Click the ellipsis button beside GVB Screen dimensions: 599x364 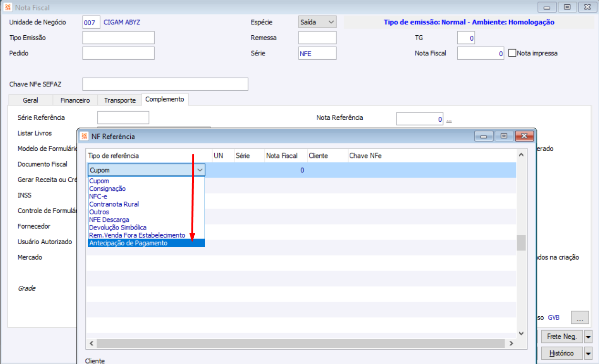580,318
